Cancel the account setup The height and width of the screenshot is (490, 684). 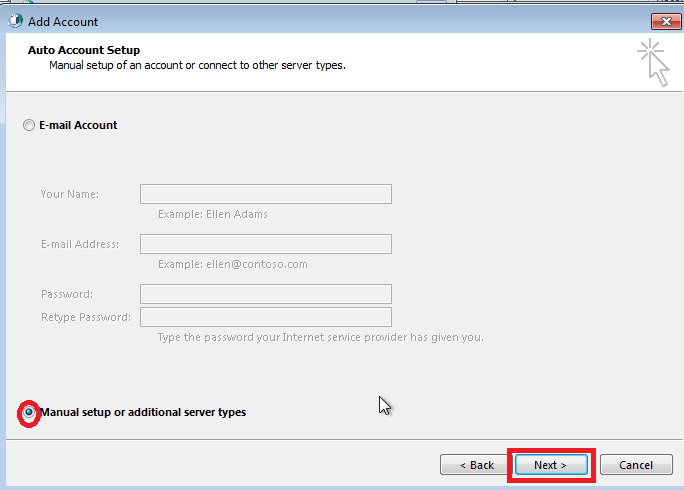pyautogui.click(x=636, y=465)
